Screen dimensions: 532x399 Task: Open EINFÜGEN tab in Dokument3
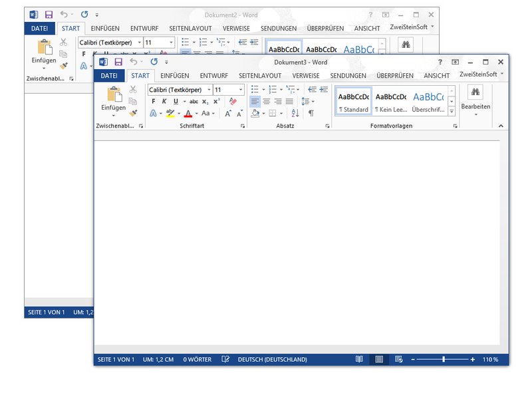(x=175, y=76)
